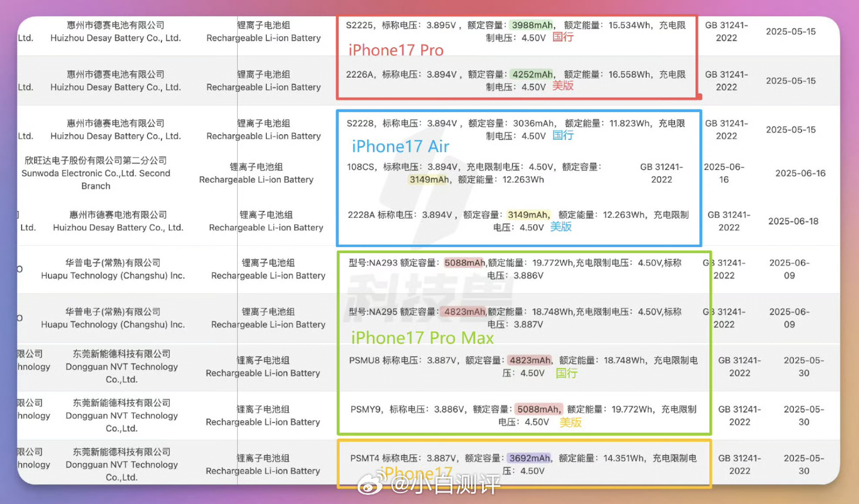
Task: Select GB 31241-2022 standard in S2228 row
Action: [x=726, y=129]
